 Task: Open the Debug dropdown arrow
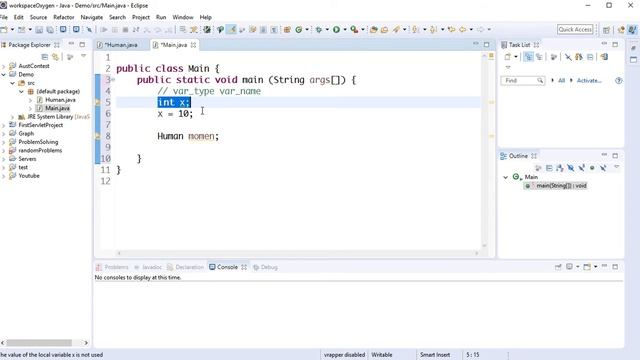327,29
